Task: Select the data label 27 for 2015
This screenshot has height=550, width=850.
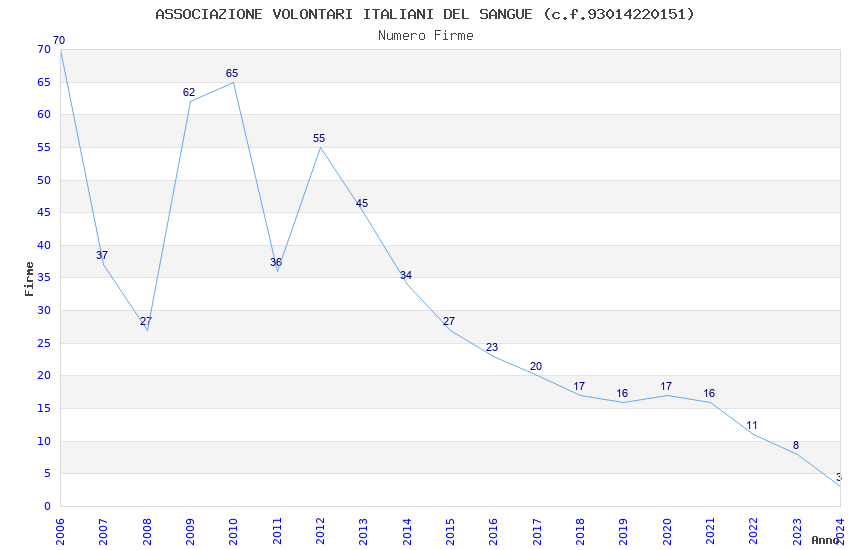Action: click(x=449, y=321)
